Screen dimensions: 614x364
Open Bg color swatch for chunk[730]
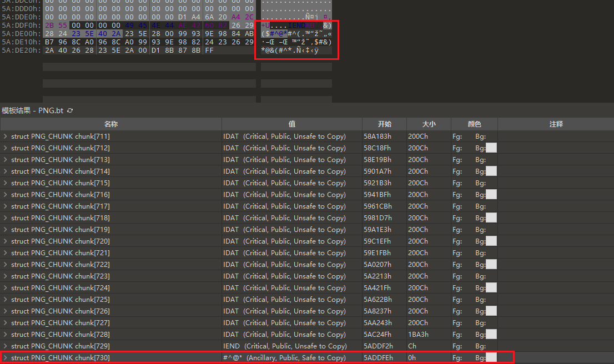pyautogui.click(x=491, y=358)
